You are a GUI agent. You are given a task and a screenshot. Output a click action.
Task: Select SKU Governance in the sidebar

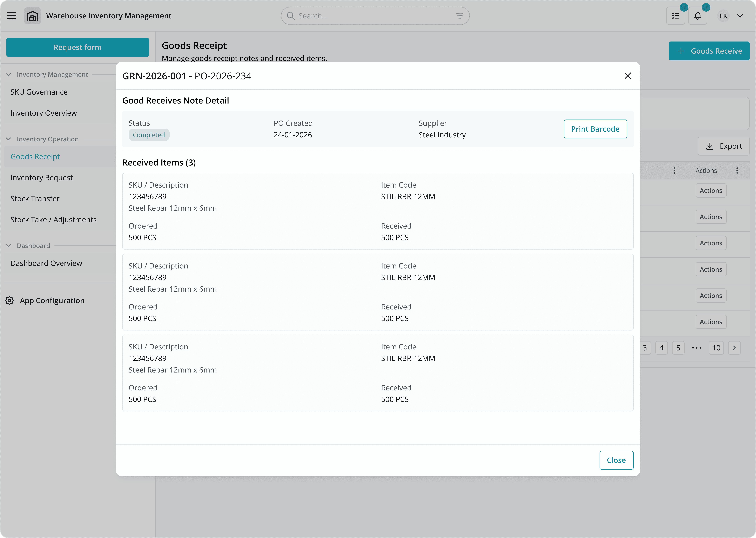[x=39, y=92]
